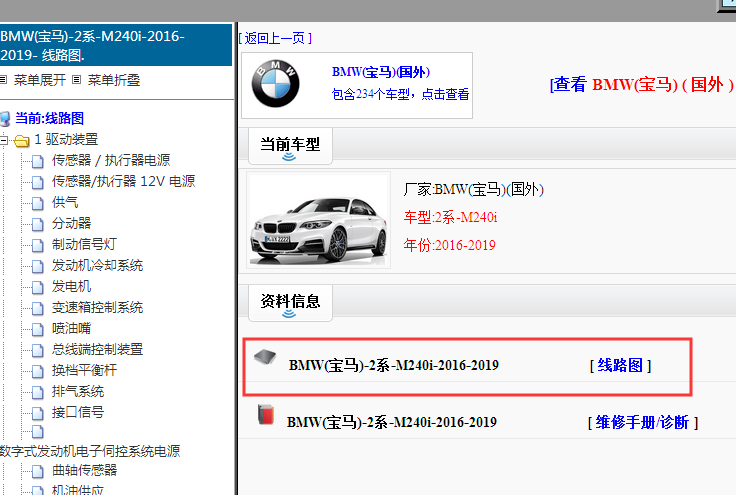This screenshot has height=495, width=736.
Task: Open 总线端控制装置 tree item
Action: point(97,349)
